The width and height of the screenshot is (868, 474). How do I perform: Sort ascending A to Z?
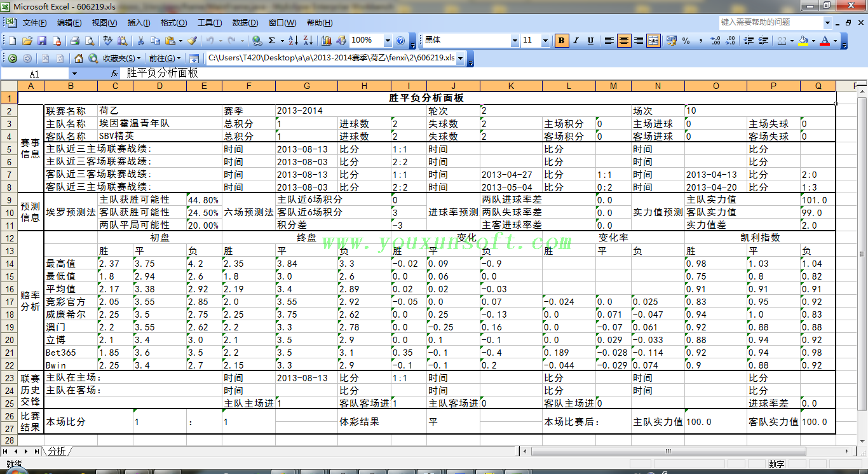(293, 41)
